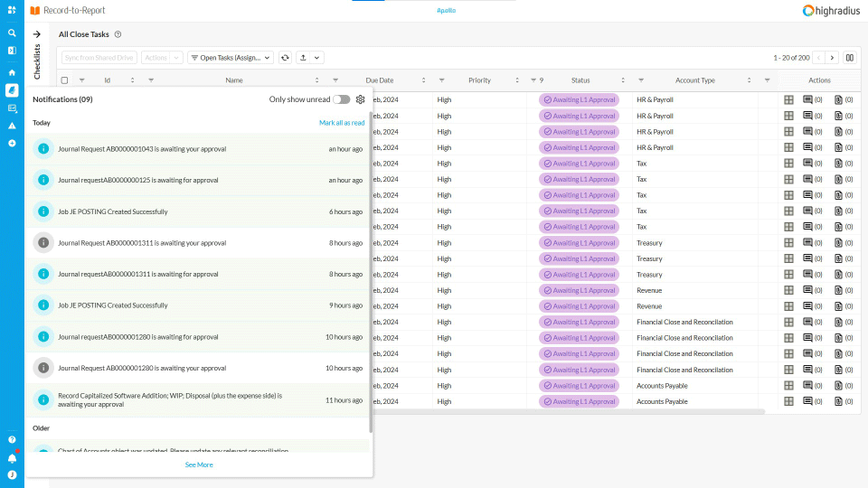This screenshot has height=488, width=868.
Task: Expand the Checklists panel arrow
Action: point(36,34)
